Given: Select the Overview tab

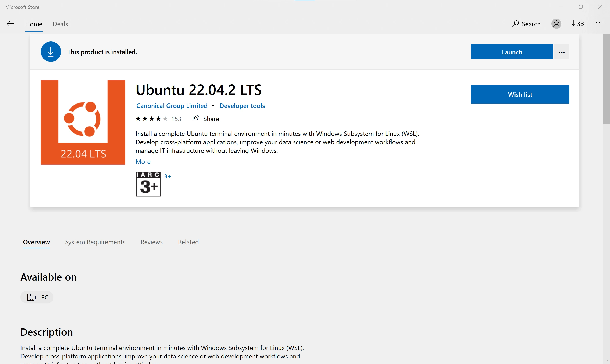Looking at the screenshot, I should pyautogui.click(x=36, y=242).
